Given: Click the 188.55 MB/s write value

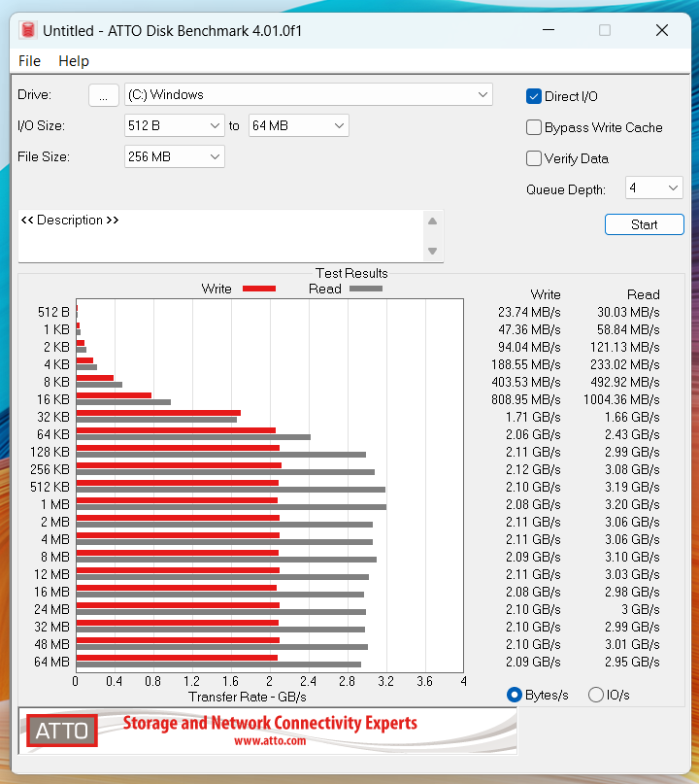Looking at the screenshot, I should pyautogui.click(x=526, y=364).
